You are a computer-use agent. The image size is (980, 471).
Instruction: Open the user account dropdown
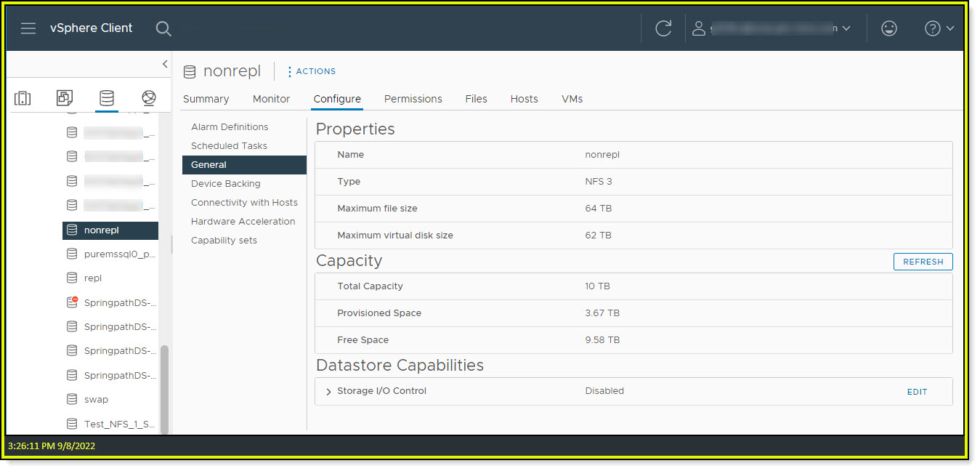click(x=771, y=28)
